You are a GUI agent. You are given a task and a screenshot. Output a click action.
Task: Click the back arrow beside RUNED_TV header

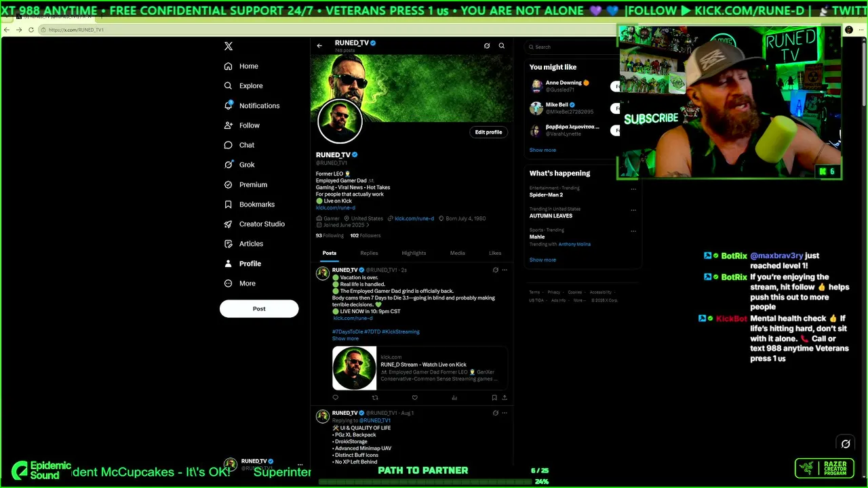click(319, 46)
